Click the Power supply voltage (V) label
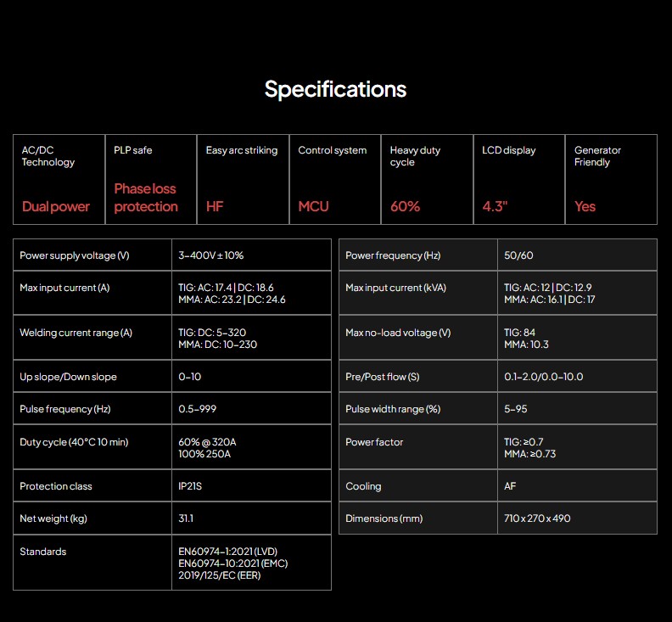Viewport: 672px width, 622px height. (75, 255)
